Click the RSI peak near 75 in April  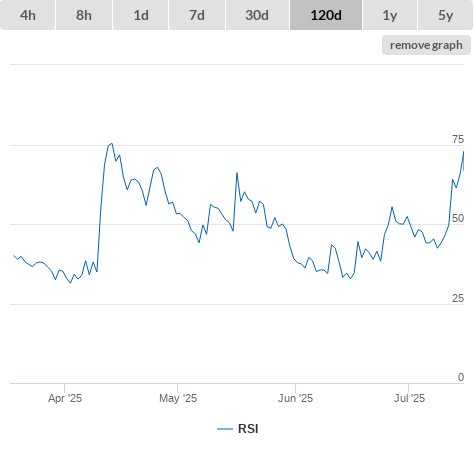point(112,144)
